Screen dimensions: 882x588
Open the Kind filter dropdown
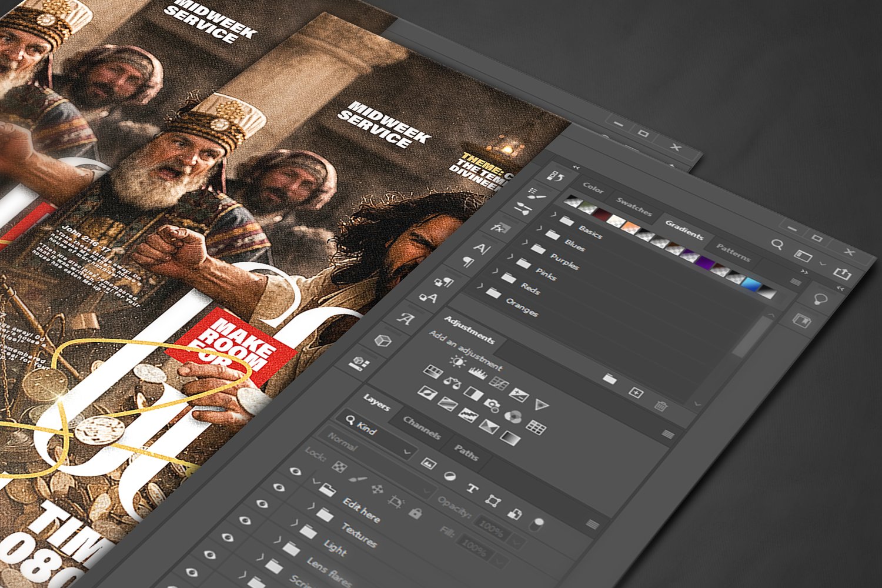coord(376,433)
